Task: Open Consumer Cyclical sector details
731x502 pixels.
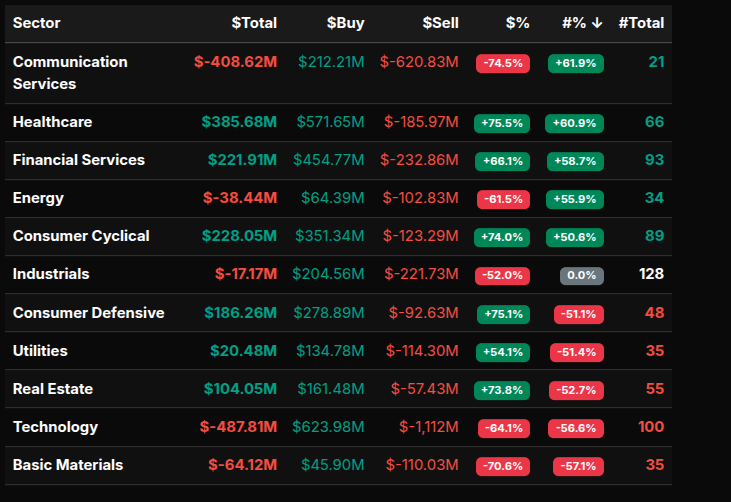Action: tap(81, 236)
